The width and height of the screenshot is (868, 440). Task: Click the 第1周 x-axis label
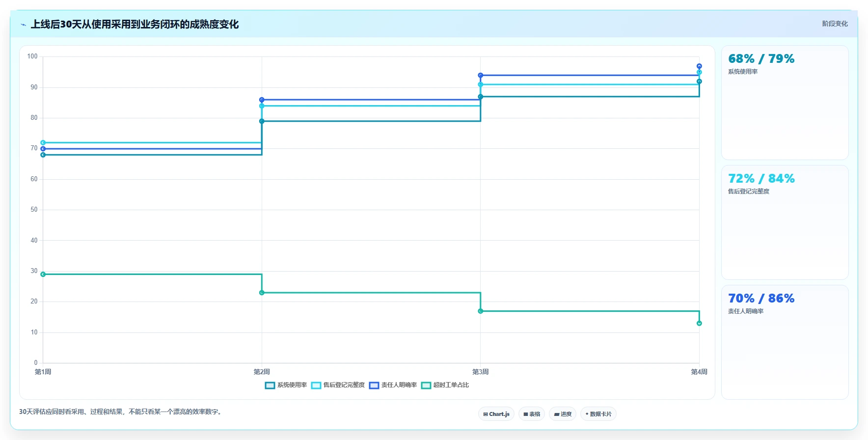[x=43, y=372]
